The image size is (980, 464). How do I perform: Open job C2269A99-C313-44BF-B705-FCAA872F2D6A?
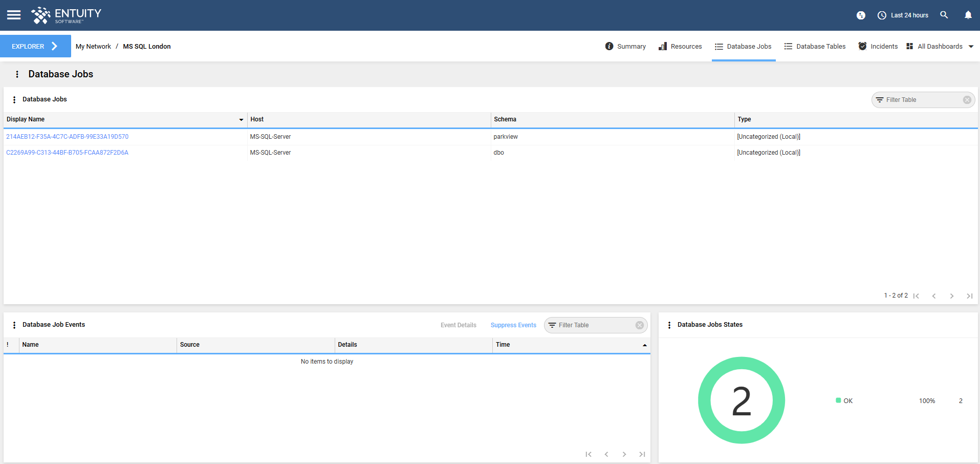pos(68,153)
